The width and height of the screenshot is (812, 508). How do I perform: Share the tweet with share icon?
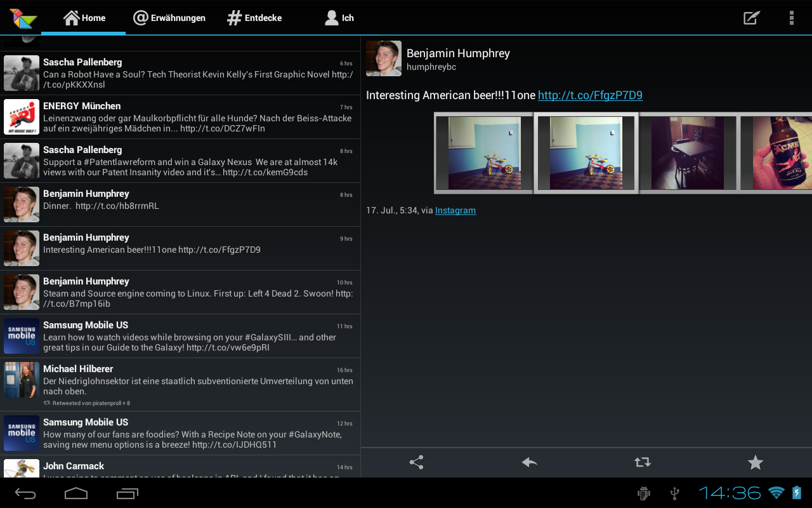(417, 462)
